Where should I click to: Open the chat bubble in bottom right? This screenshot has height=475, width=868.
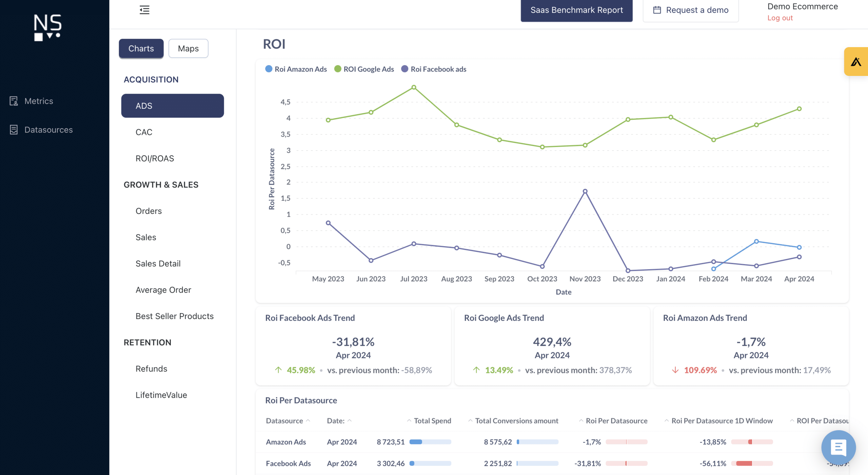click(839, 447)
